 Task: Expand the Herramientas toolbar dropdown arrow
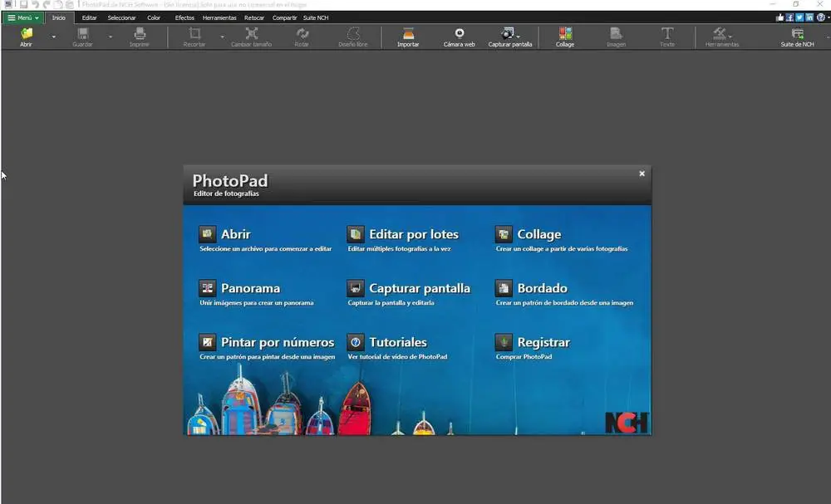pos(730,37)
